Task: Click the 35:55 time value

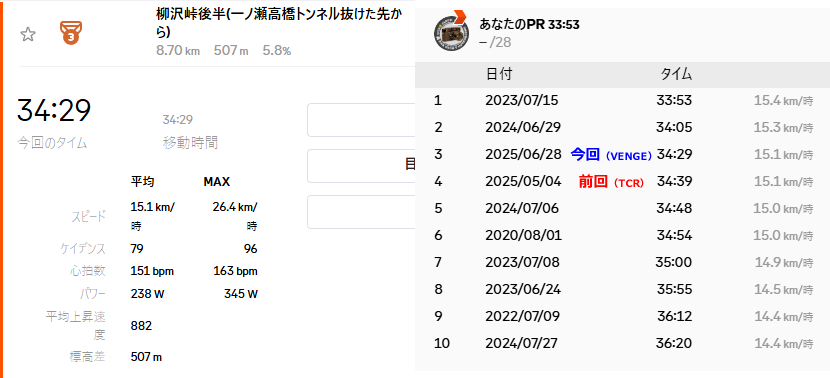Action: (674, 289)
